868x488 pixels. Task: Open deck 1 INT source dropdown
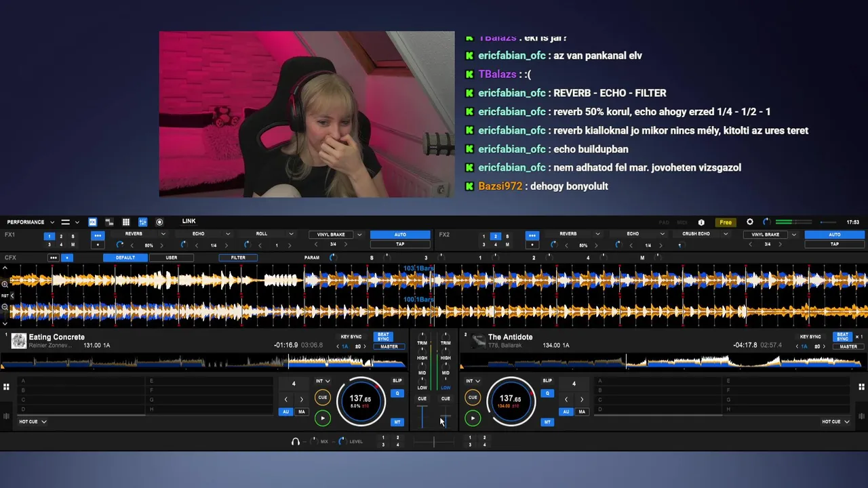[x=323, y=381]
